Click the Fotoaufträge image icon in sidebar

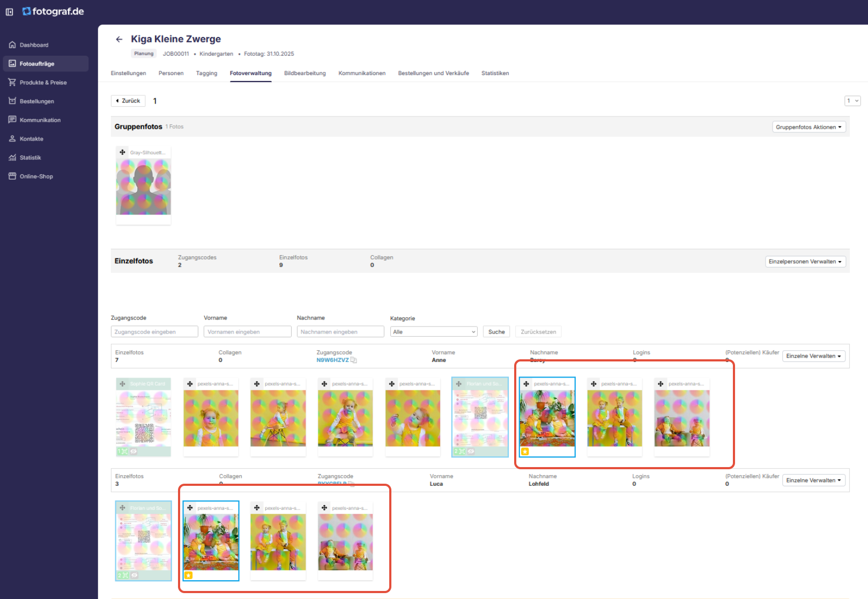pos(12,64)
